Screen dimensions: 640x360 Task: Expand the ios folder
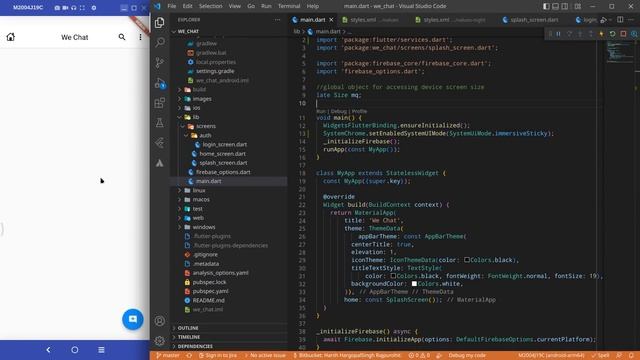[196, 108]
